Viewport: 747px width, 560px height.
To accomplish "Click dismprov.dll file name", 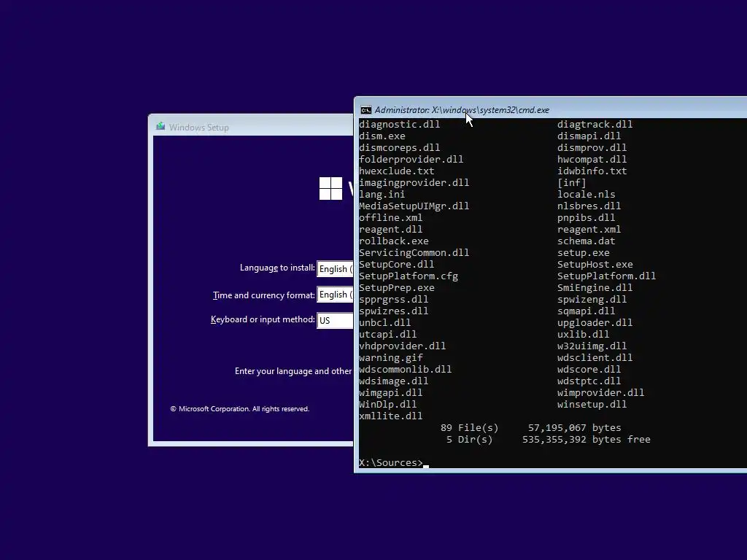I will 592,147.
